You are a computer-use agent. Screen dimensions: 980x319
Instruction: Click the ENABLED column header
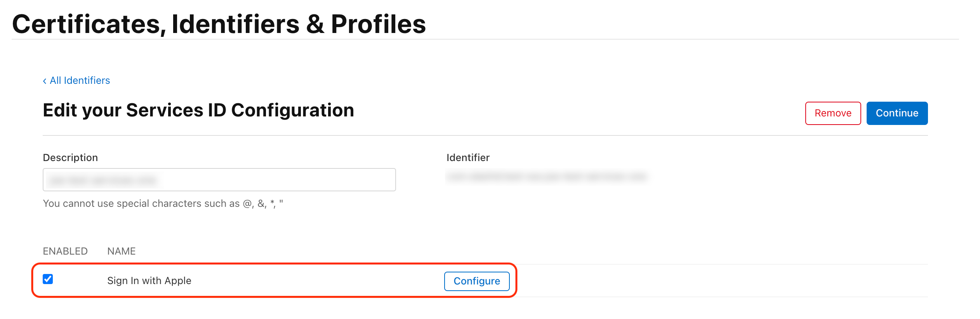65,251
